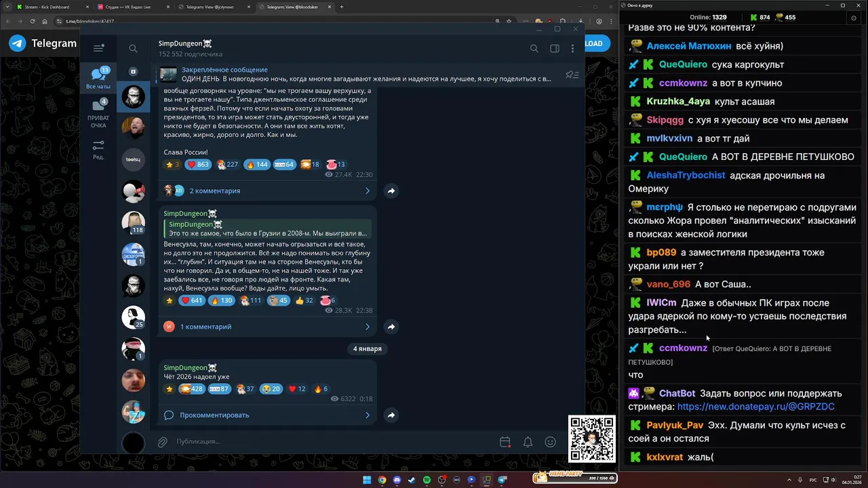
Task: Open Discord from the taskbar
Action: click(x=397, y=480)
